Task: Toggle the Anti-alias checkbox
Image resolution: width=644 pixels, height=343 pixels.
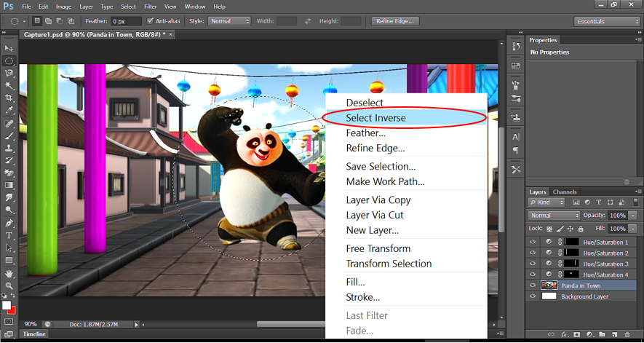Action: tap(151, 21)
